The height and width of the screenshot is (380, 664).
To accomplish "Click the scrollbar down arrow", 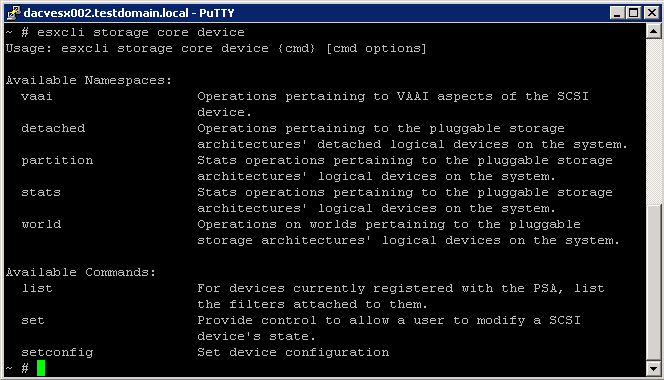I will click(x=653, y=368).
